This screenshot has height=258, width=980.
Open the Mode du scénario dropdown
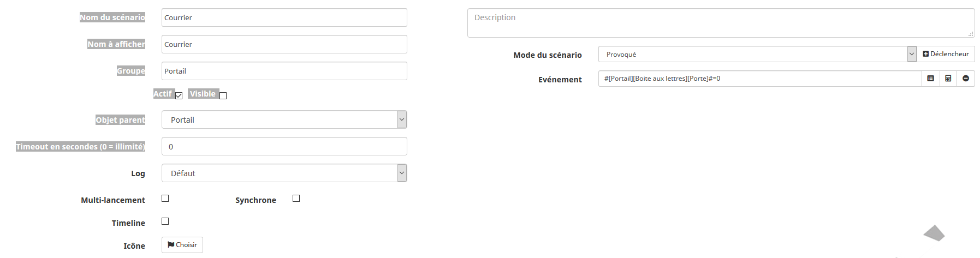(757, 55)
